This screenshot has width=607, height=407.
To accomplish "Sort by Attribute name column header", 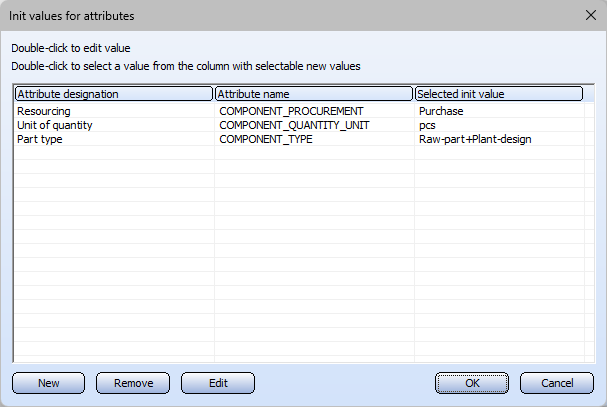I will pos(314,94).
